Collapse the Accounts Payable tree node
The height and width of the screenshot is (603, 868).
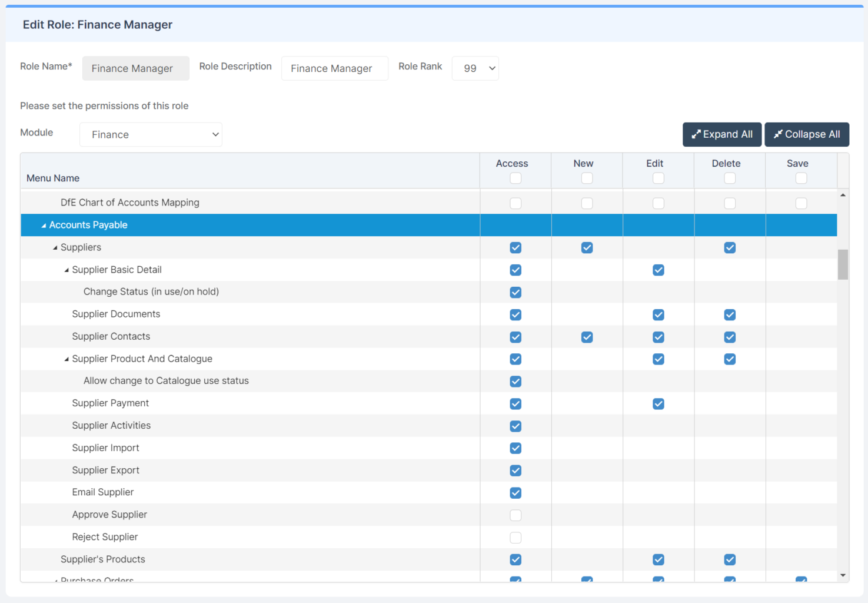tap(44, 226)
